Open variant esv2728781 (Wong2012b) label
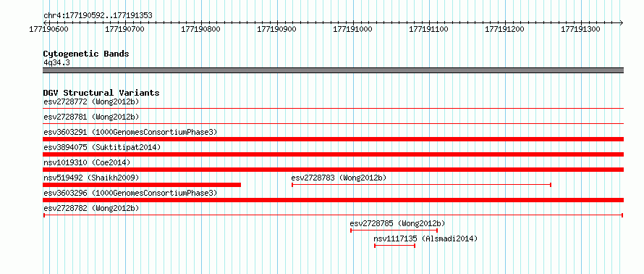This screenshot has width=644, height=274. pos(92,117)
